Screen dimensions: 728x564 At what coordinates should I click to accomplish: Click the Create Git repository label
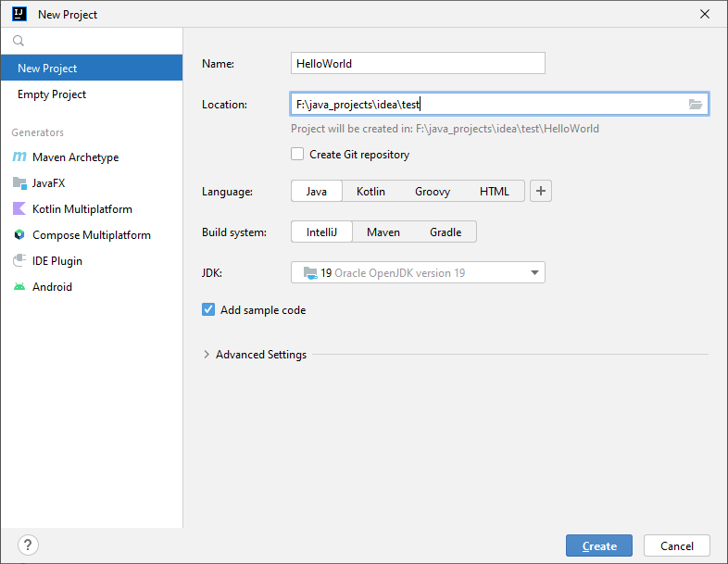[x=359, y=155]
